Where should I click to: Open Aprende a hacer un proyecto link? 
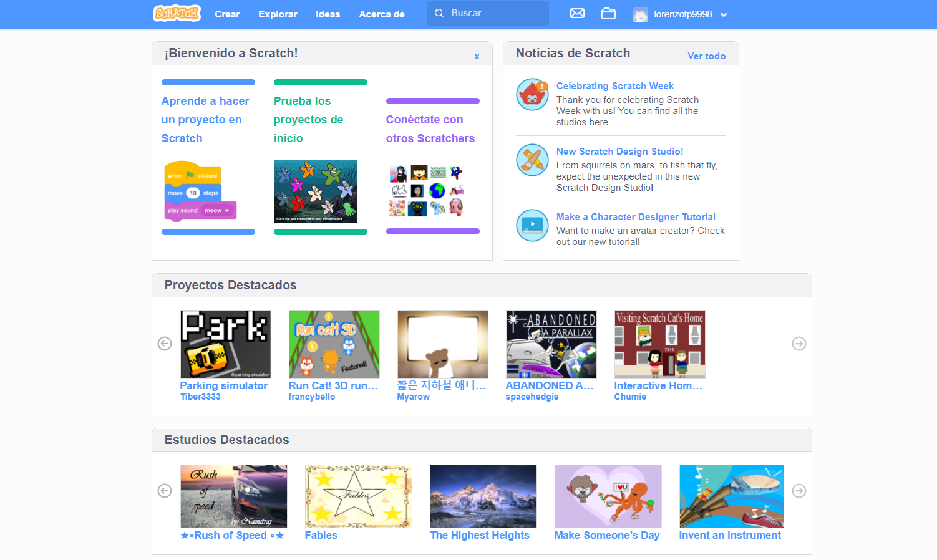pyautogui.click(x=205, y=120)
